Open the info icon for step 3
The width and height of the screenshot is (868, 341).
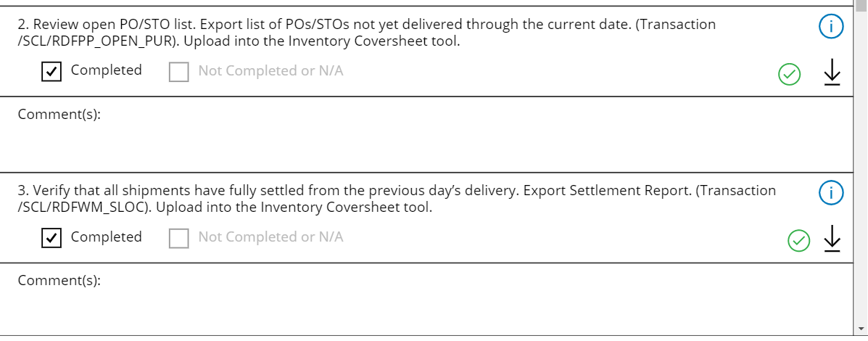pyautogui.click(x=831, y=193)
